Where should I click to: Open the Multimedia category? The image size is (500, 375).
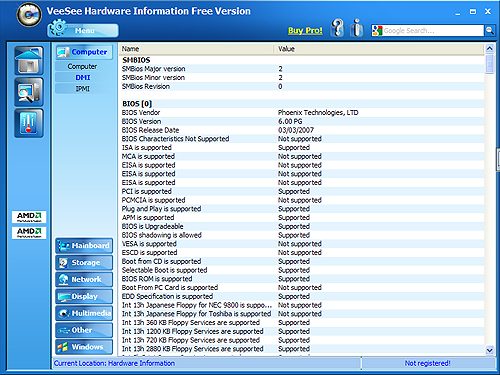(x=84, y=313)
